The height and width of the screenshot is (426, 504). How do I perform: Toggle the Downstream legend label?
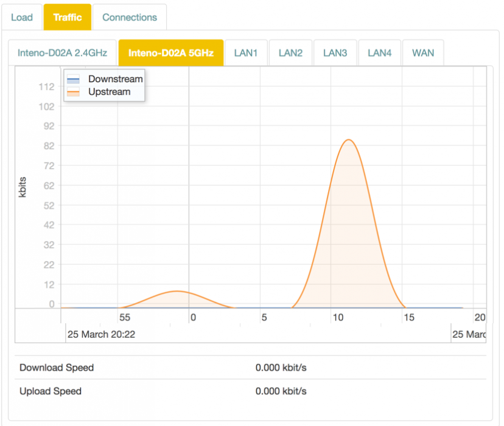(115, 79)
